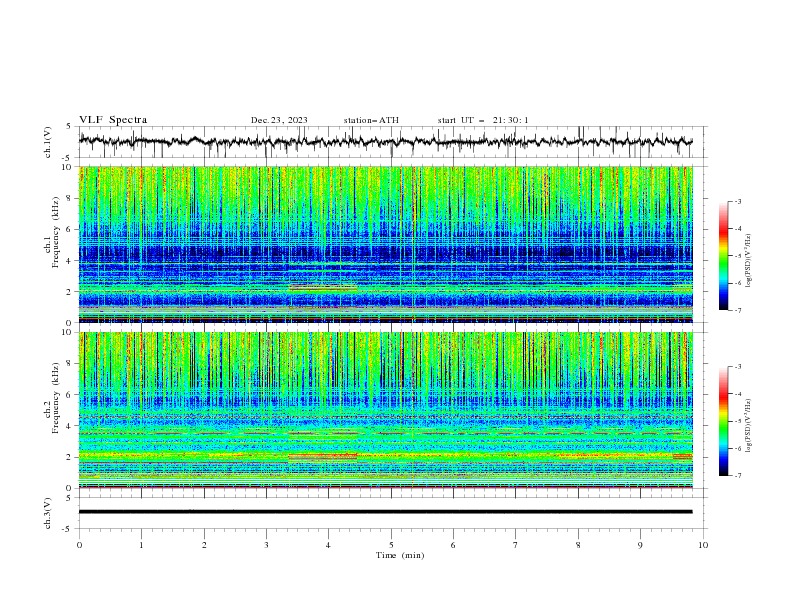Click the ch.1 spectrogram color bar
This screenshot has height=612, width=792.
coord(723,256)
